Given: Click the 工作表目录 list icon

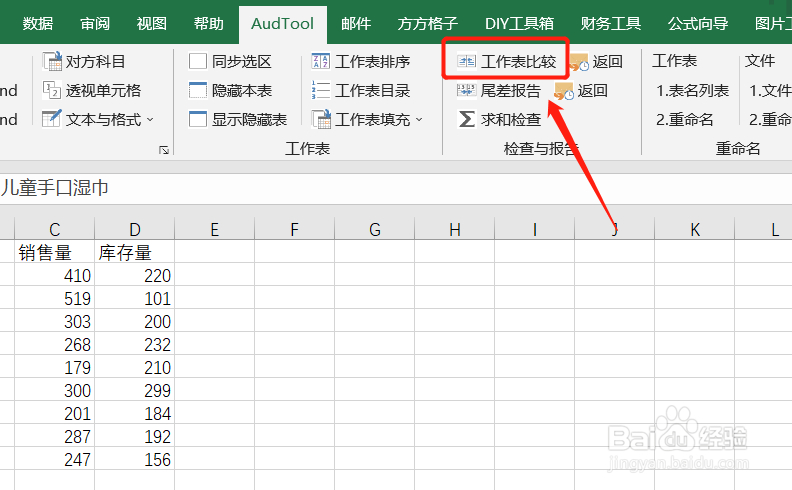Looking at the screenshot, I should pyautogui.click(x=321, y=90).
